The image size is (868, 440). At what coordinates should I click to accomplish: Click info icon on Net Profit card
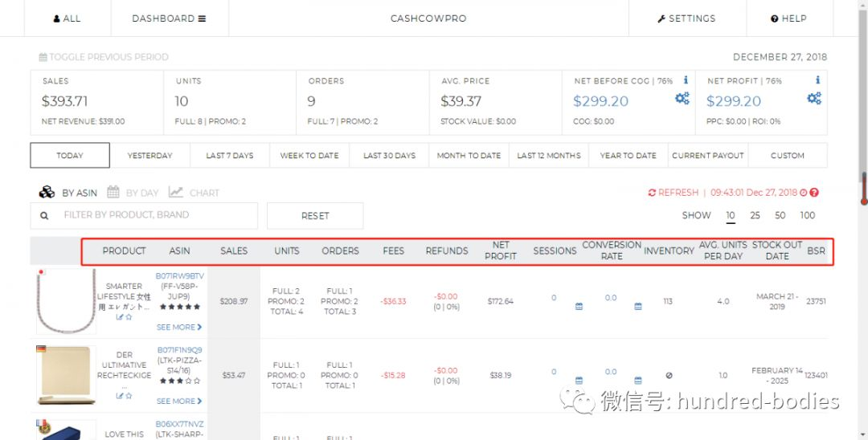(x=817, y=80)
